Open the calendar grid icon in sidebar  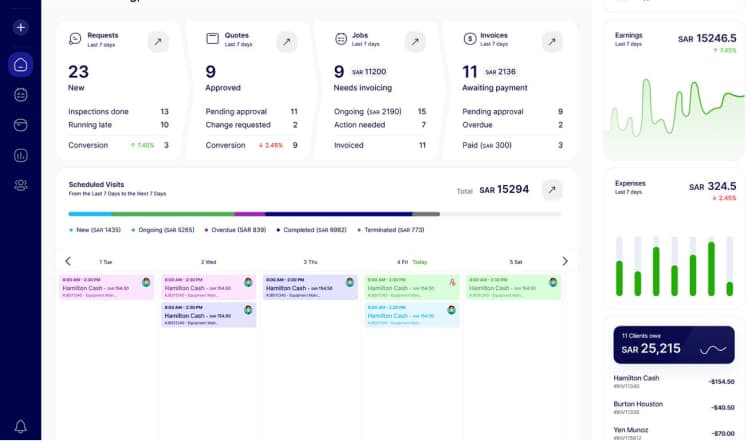coord(20,95)
